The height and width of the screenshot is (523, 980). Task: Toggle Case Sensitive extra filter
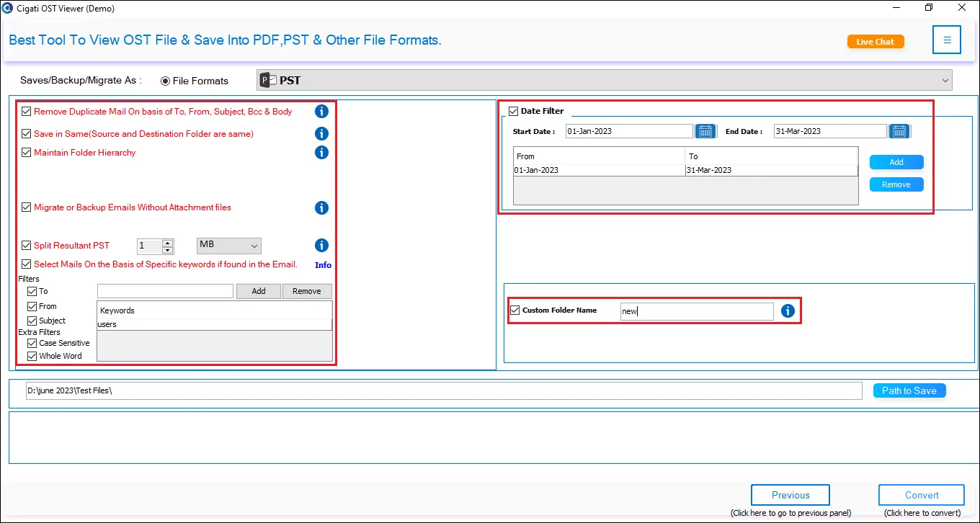coord(32,343)
